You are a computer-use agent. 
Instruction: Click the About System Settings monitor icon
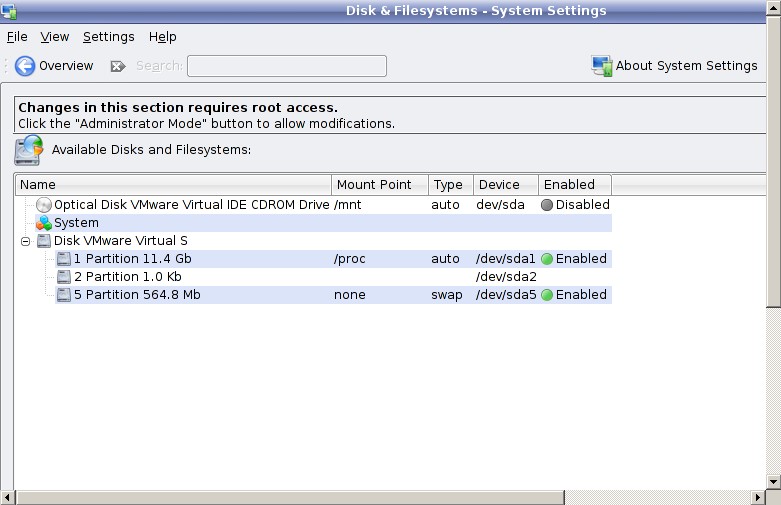point(601,66)
